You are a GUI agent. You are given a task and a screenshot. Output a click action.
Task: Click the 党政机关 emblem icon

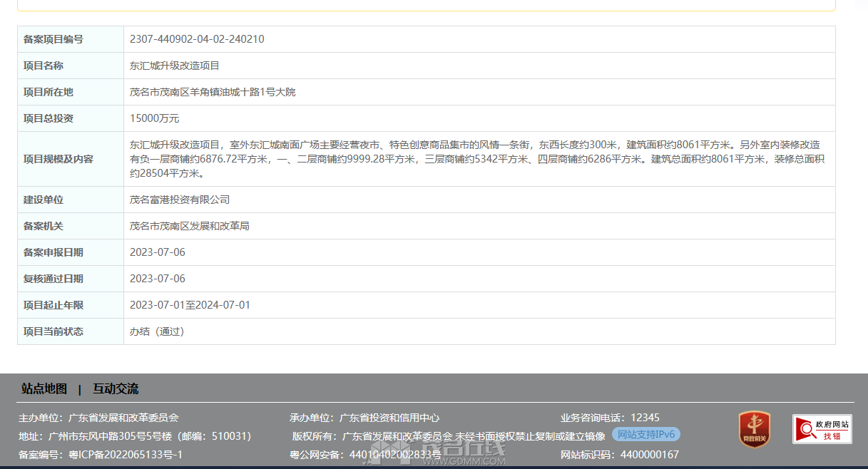pyautogui.click(x=754, y=430)
